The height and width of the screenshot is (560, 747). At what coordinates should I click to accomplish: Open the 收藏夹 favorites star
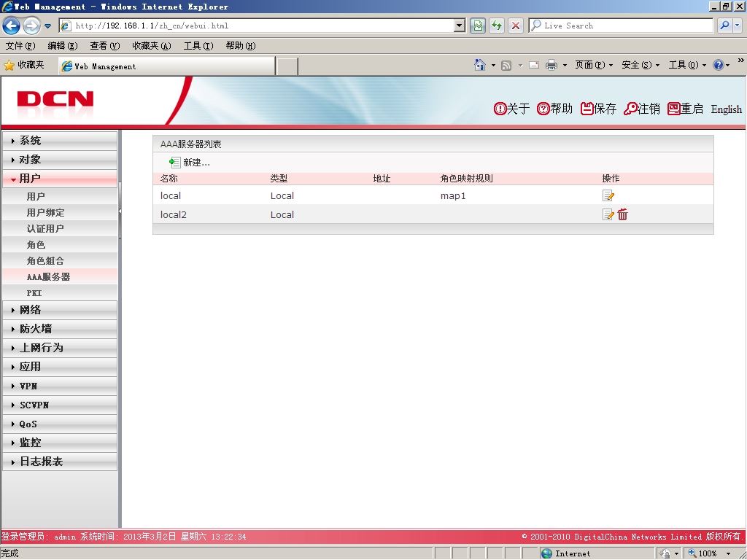pos(9,65)
